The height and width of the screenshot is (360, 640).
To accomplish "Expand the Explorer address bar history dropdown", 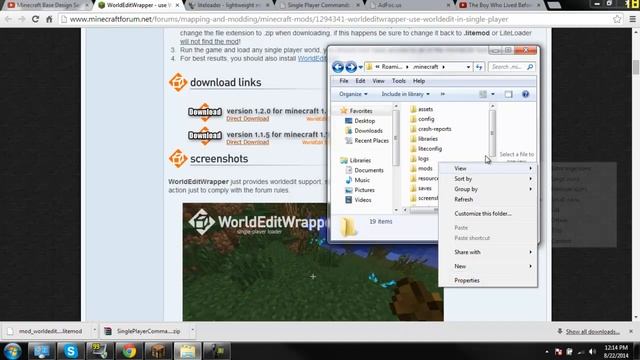I will (468, 67).
